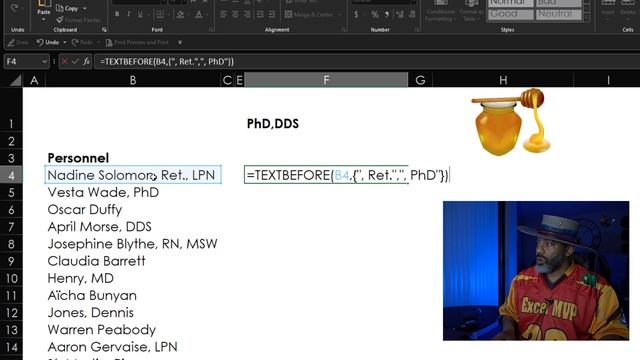Viewport: 640px width, 360px height.
Task: Confirm the formula with Enter checkmark
Action: coord(75,62)
